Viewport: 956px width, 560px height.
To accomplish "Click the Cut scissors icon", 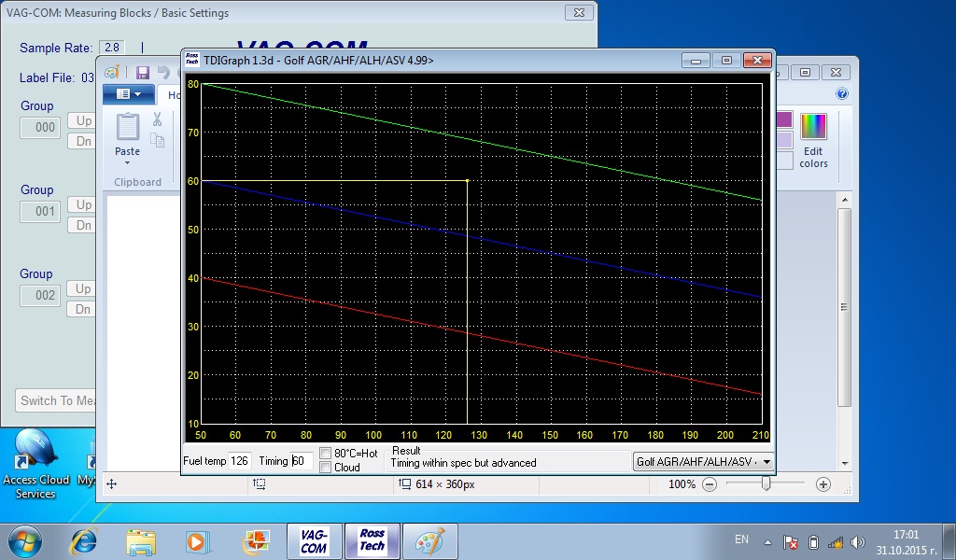I will 157,119.
